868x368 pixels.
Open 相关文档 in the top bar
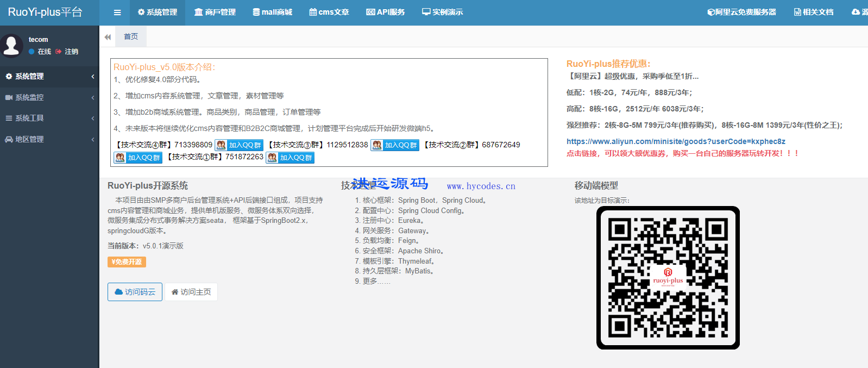(814, 13)
